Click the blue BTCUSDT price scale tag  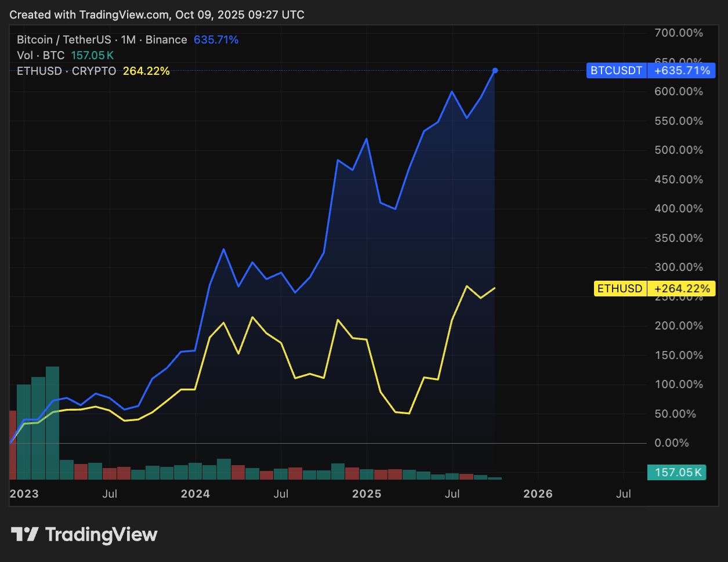(617, 71)
